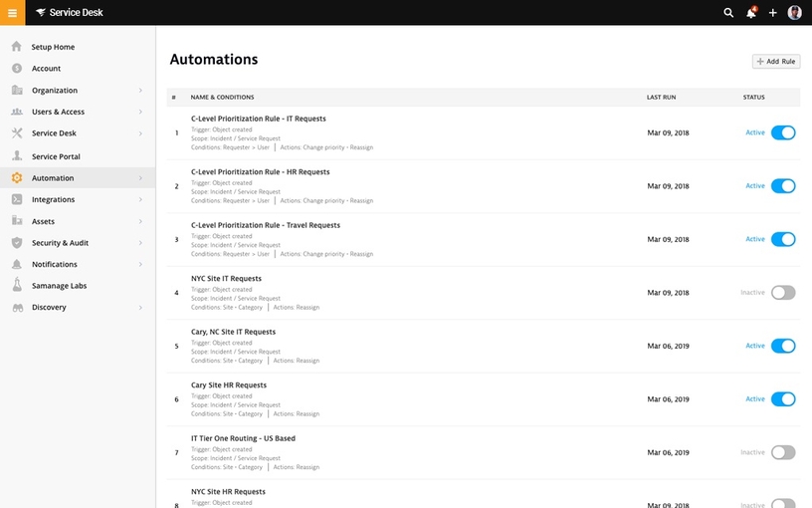Disable the C-Level IT Requests rule toggle
Viewport: 812px width, 508px height.
(783, 132)
